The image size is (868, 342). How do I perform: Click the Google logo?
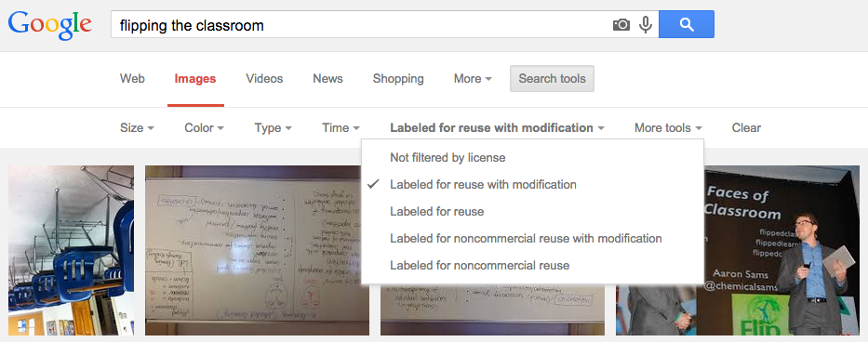coord(50,25)
